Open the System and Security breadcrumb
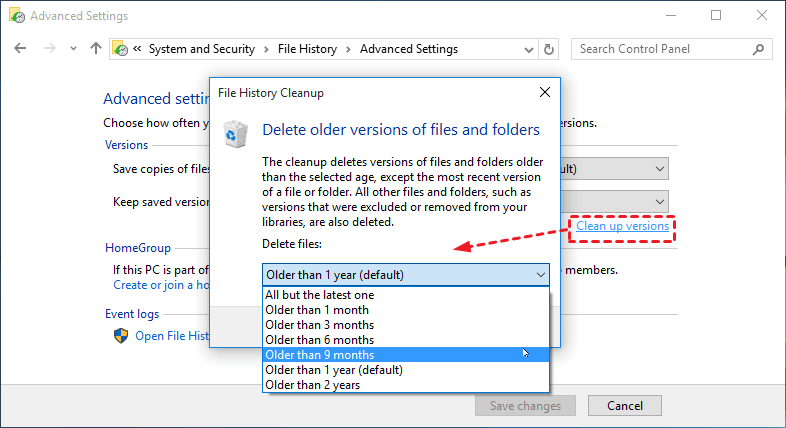Screen dimensions: 786x428 (x=201, y=49)
